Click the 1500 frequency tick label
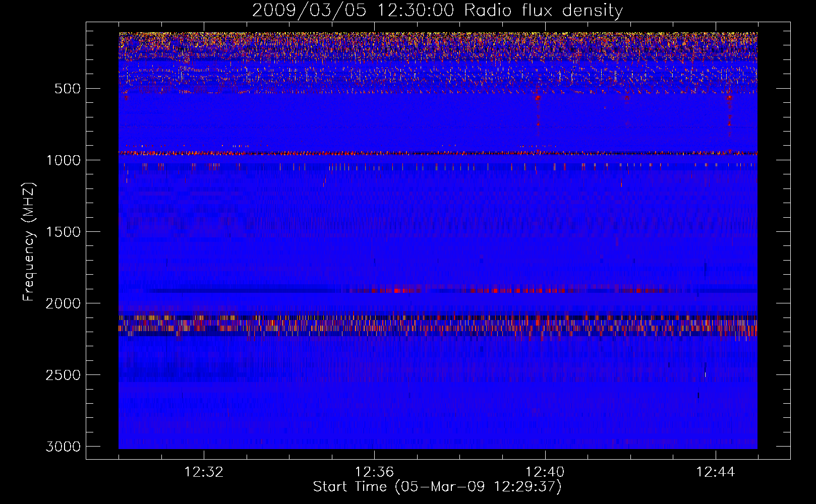816x504 pixels. tap(64, 232)
